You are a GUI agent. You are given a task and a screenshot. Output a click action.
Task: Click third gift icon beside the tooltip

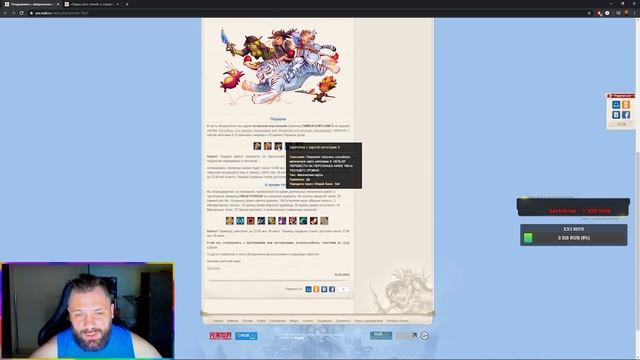pyautogui.click(x=278, y=146)
